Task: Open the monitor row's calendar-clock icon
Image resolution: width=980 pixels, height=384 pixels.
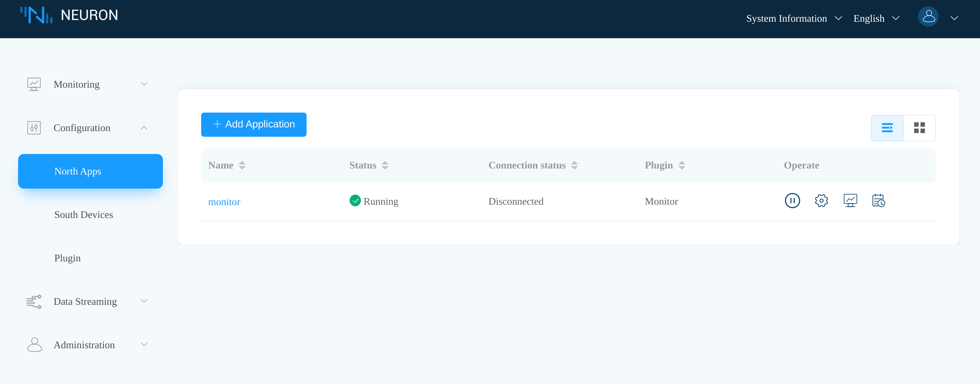Action: point(878,201)
